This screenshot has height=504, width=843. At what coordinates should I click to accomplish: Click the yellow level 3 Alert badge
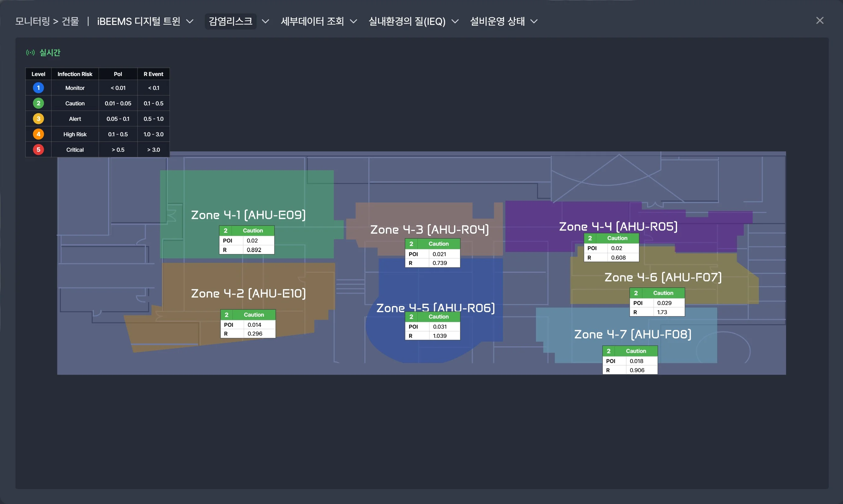[38, 119]
